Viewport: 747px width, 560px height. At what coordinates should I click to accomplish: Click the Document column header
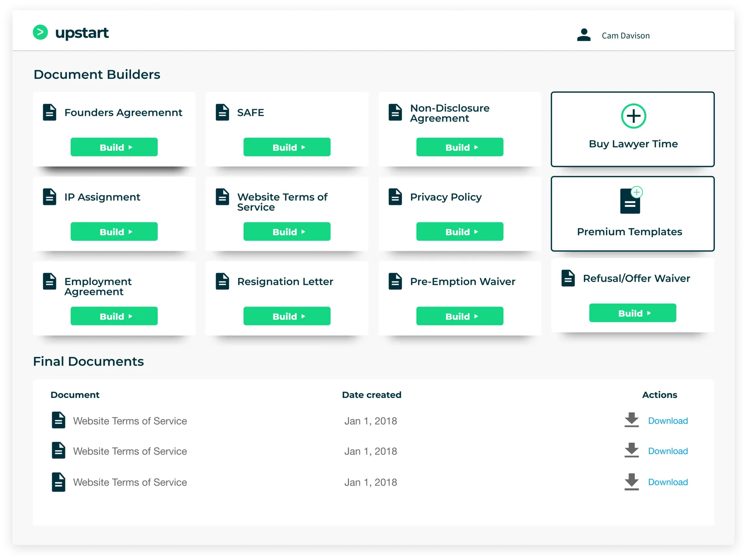(75, 395)
